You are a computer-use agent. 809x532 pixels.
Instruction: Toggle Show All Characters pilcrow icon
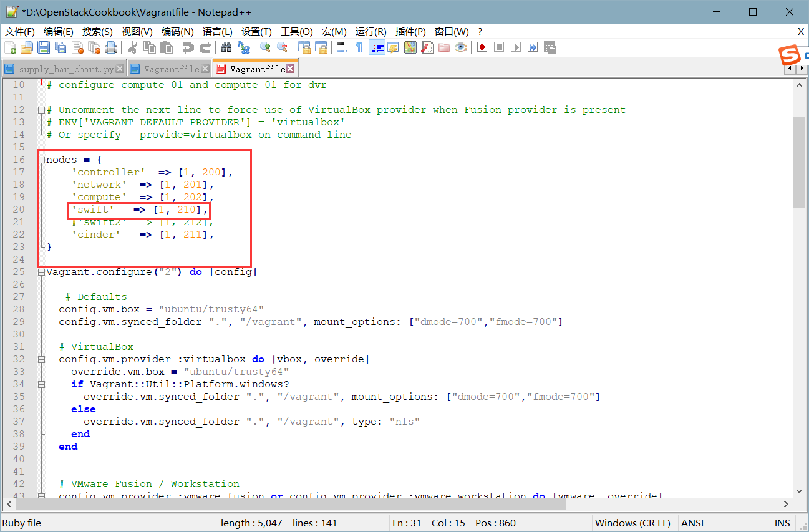pos(359,47)
